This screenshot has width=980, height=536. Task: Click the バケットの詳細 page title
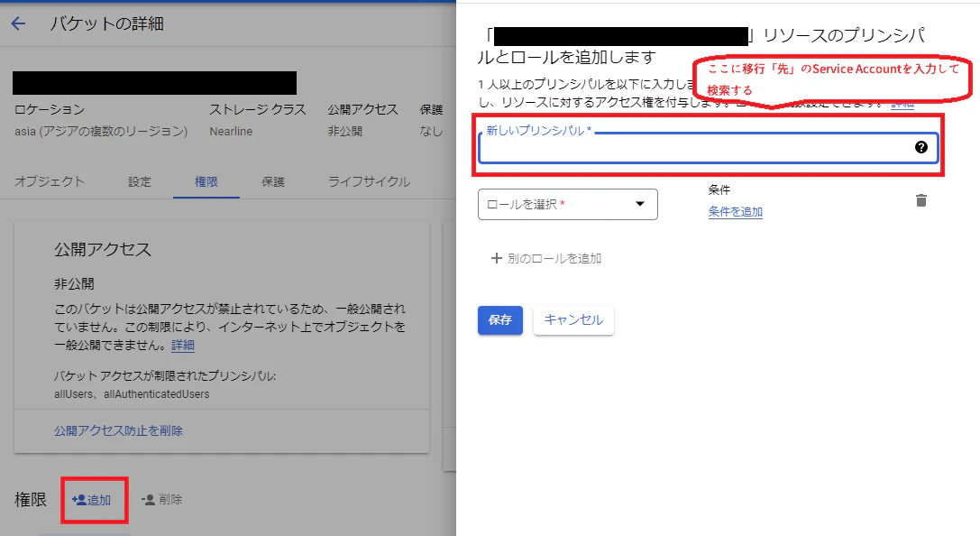tap(107, 23)
